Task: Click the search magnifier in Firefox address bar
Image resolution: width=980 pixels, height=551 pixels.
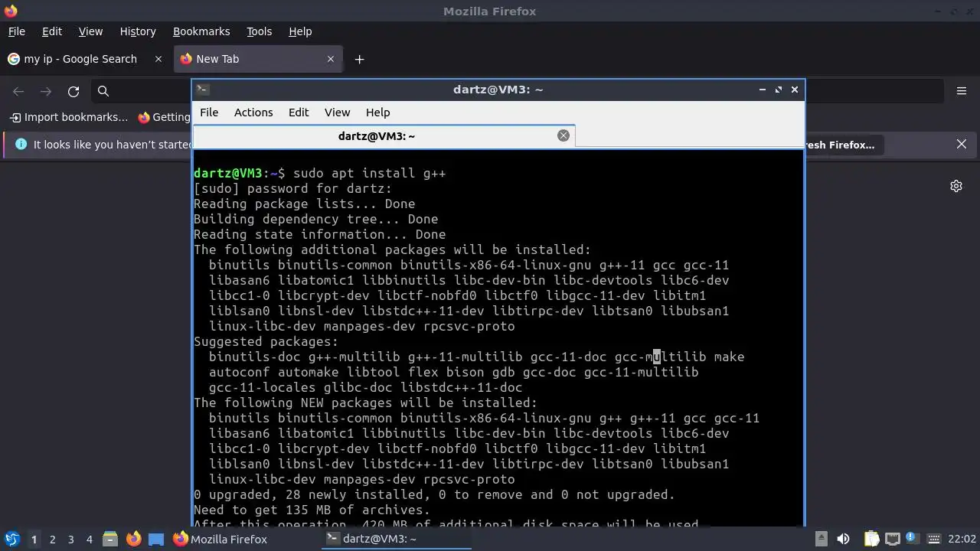Action: [x=103, y=91]
